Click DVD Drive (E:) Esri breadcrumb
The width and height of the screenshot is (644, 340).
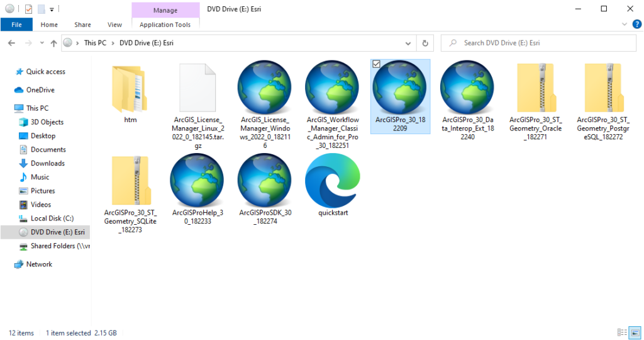[146, 43]
